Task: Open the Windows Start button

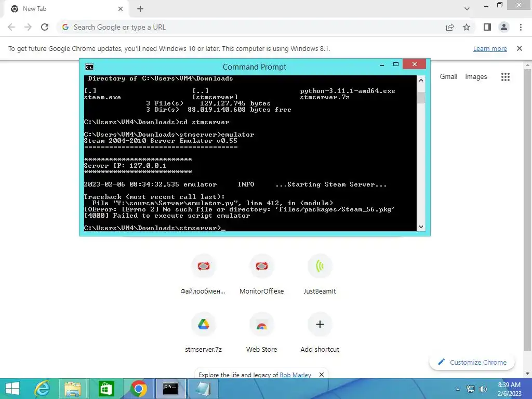Action: (12, 389)
